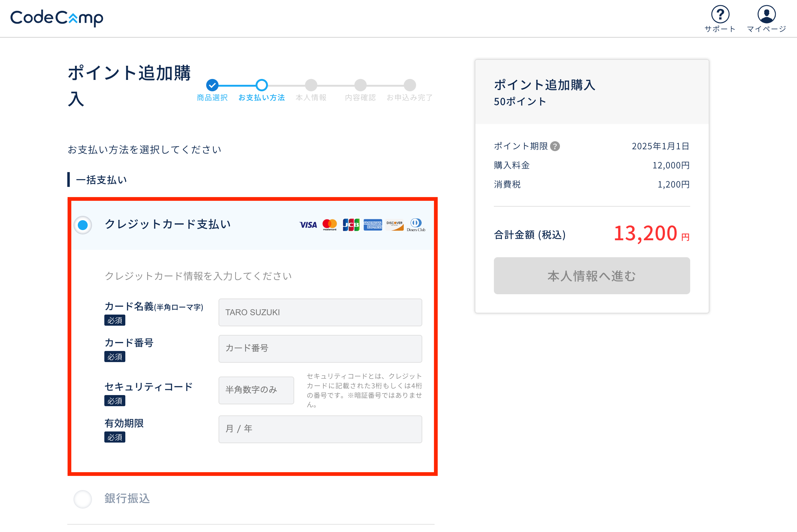Click the ポイント期限 question mark icon
Screen dimensions: 797x532
(555, 146)
